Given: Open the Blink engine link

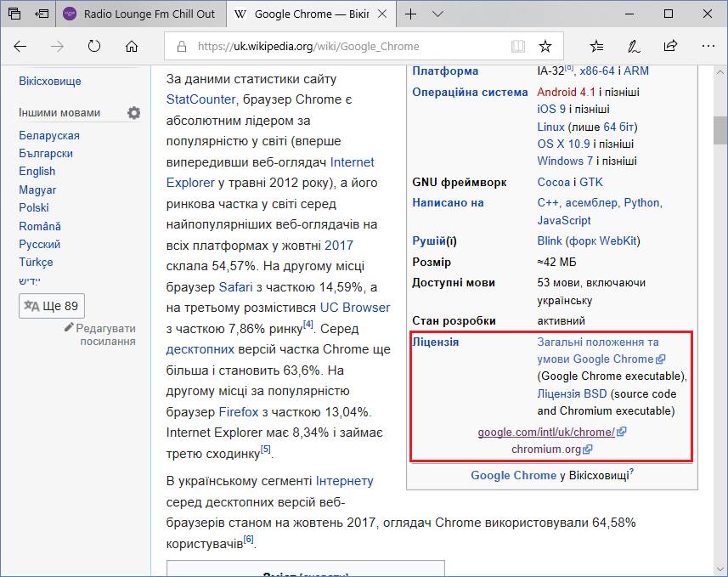Looking at the screenshot, I should click(x=550, y=241).
